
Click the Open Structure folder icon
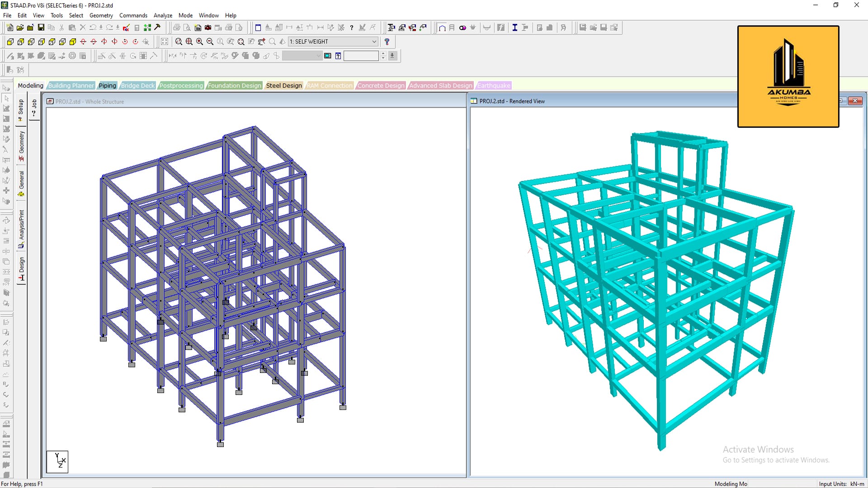tap(20, 28)
